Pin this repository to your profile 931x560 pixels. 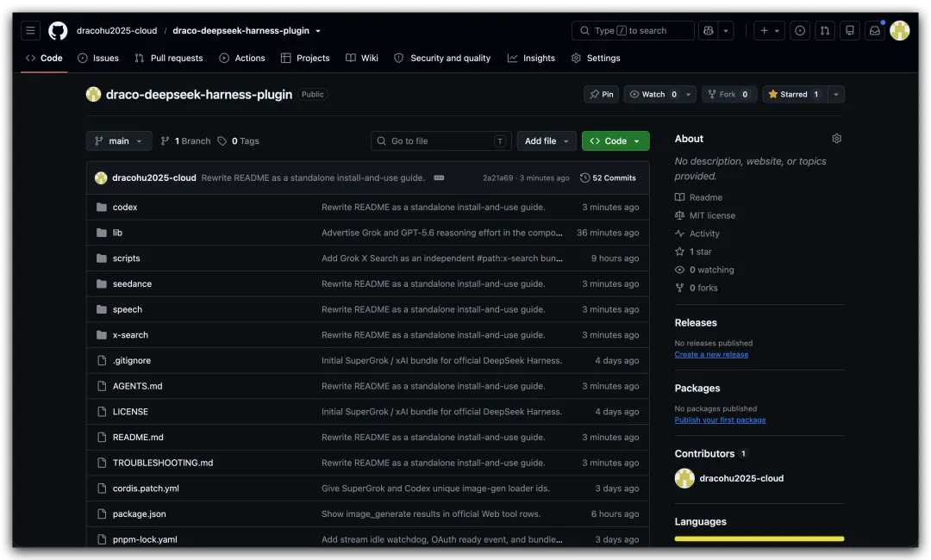pos(602,94)
